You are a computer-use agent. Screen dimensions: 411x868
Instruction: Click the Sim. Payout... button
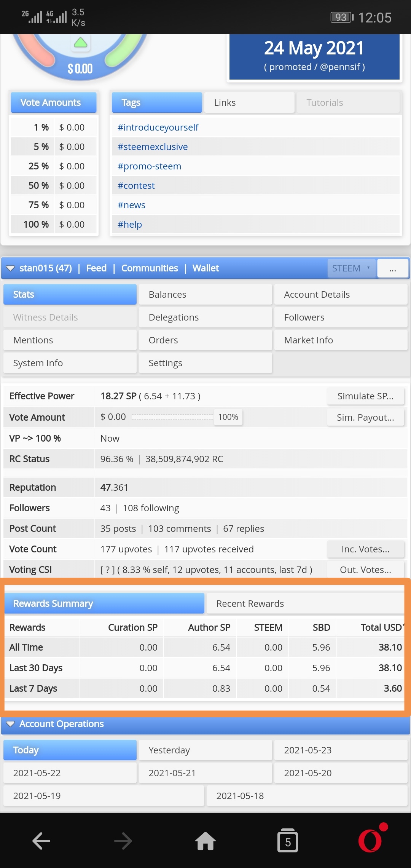point(365,417)
